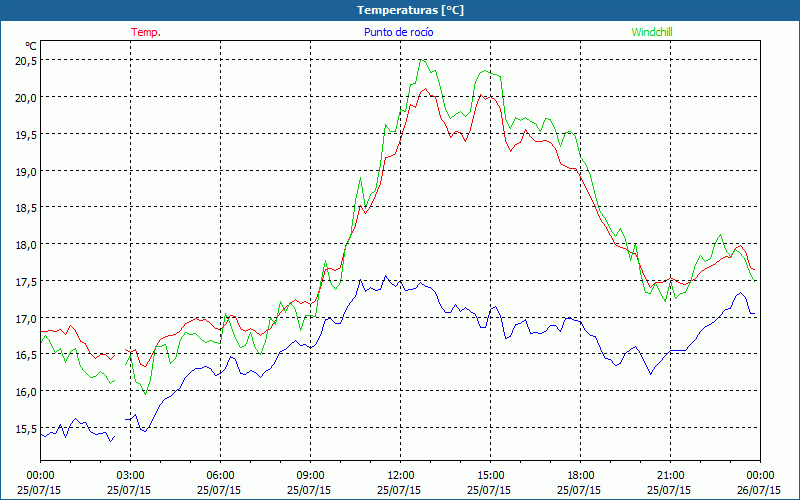Click the 18:00 time axis label
The image size is (800, 500).
click(581, 476)
